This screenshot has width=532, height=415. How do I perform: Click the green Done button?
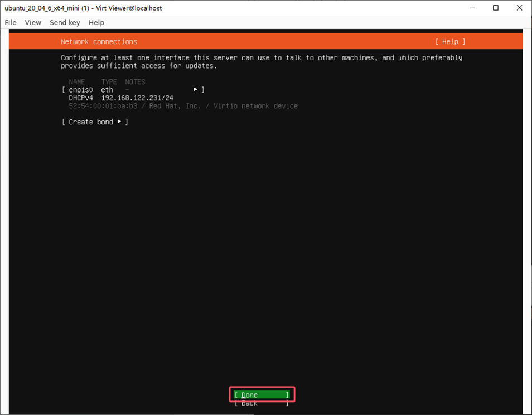(262, 394)
